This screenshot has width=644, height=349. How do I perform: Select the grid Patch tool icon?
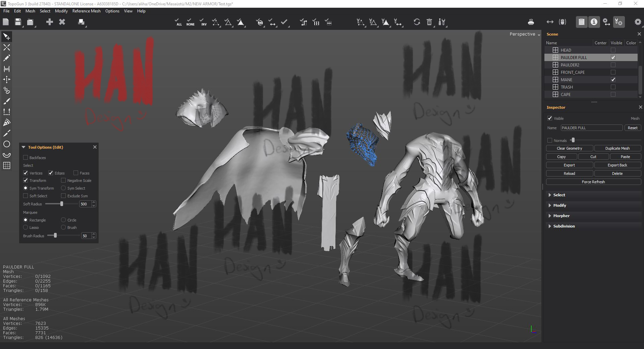6,165
